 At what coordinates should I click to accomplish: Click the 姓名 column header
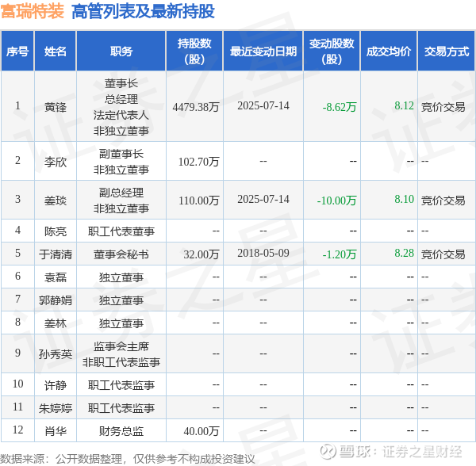point(55,51)
